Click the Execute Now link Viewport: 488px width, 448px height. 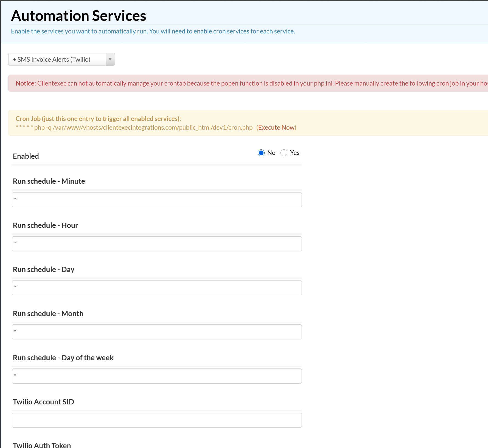(276, 127)
